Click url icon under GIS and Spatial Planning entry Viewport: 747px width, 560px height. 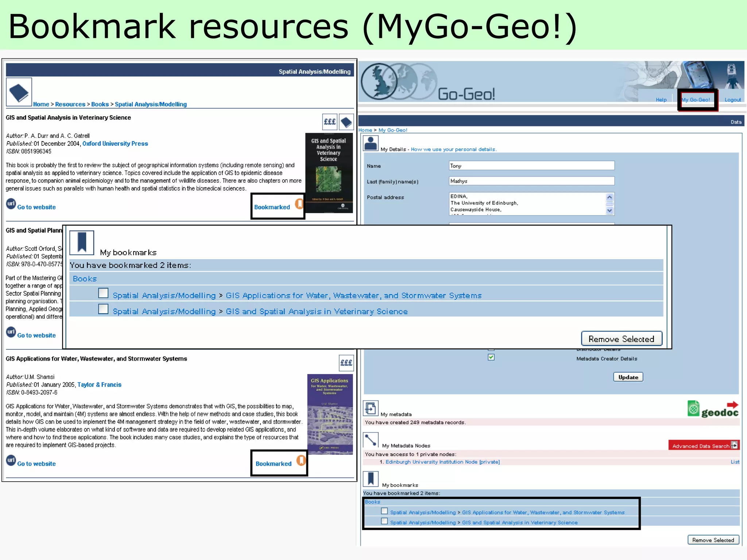tap(11, 332)
